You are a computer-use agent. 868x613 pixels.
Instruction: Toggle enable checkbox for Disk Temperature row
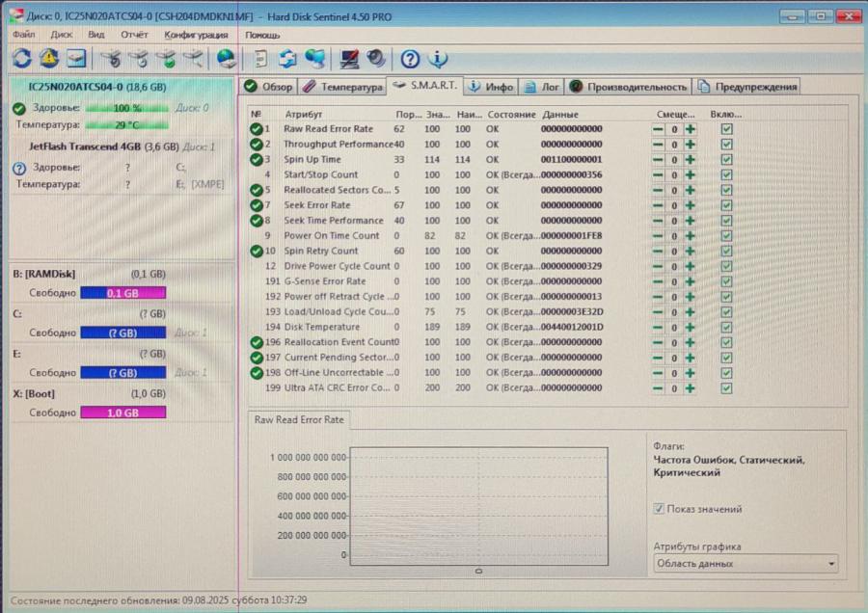coord(726,327)
